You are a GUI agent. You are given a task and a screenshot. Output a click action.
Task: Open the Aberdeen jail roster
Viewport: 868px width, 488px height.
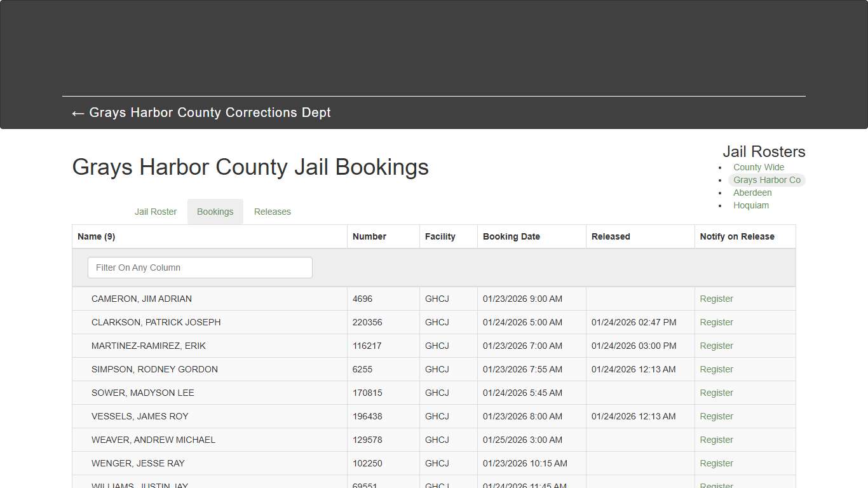[752, 193]
